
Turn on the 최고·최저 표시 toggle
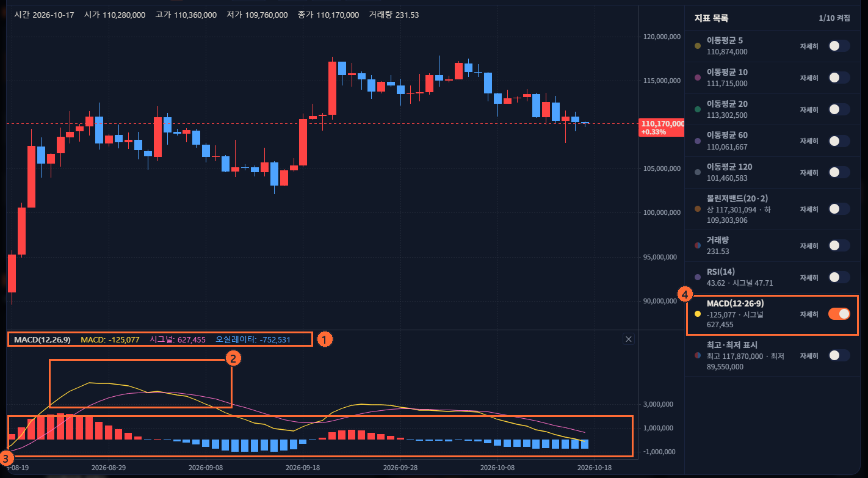point(839,355)
